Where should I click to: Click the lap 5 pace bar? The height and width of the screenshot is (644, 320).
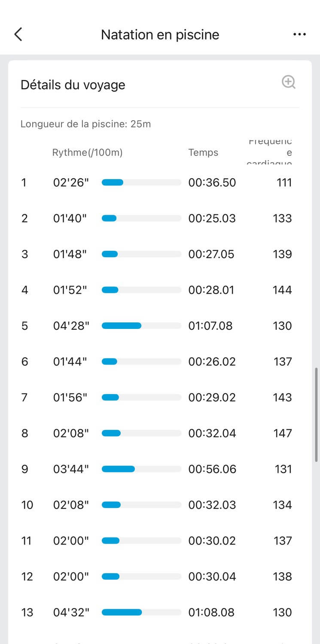141,326
